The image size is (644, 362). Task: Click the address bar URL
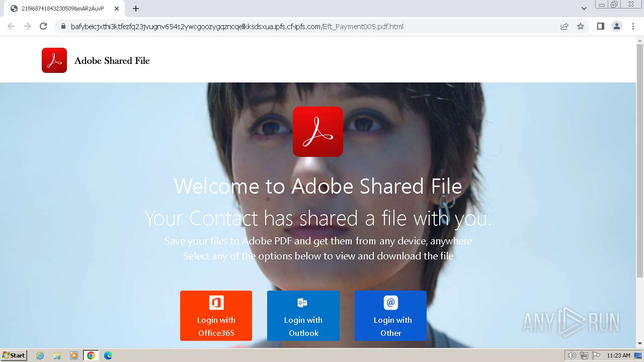237,26
